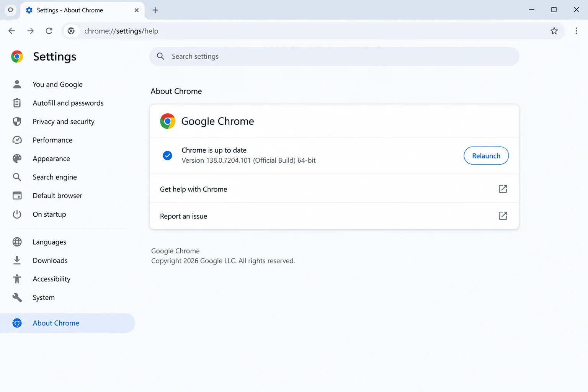The width and height of the screenshot is (588, 392).
Task: Click the Search engine magnifier icon
Action: click(17, 177)
